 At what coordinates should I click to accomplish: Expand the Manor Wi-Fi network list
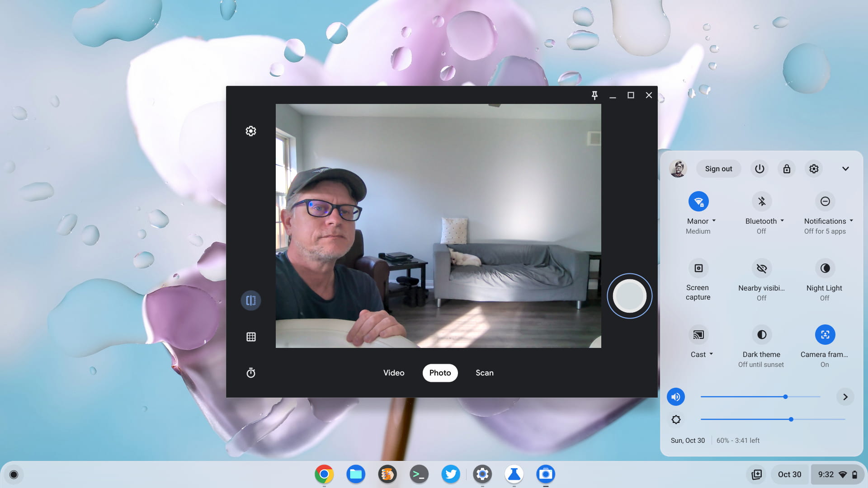[x=701, y=221]
